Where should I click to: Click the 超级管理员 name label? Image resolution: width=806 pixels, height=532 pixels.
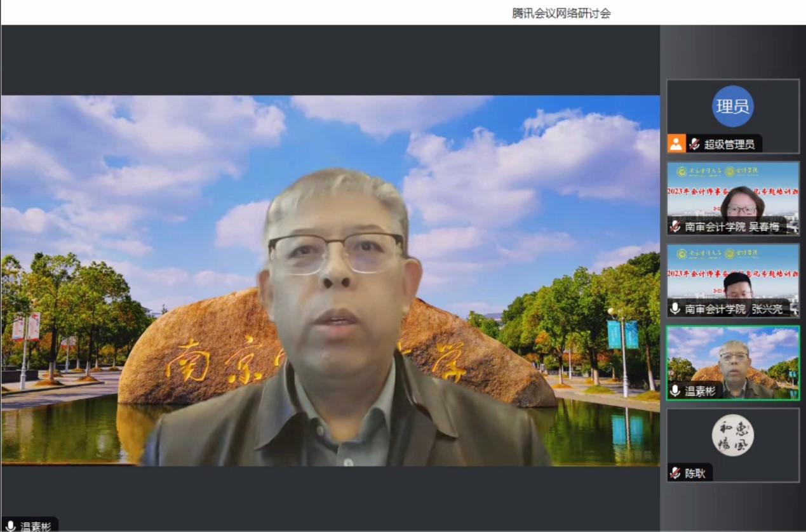click(730, 144)
